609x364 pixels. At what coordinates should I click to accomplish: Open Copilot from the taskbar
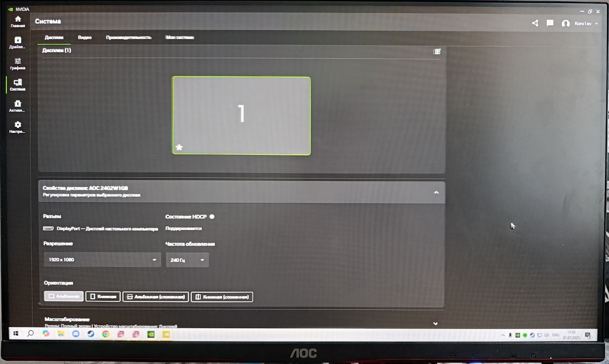pyautogui.click(x=46, y=334)
